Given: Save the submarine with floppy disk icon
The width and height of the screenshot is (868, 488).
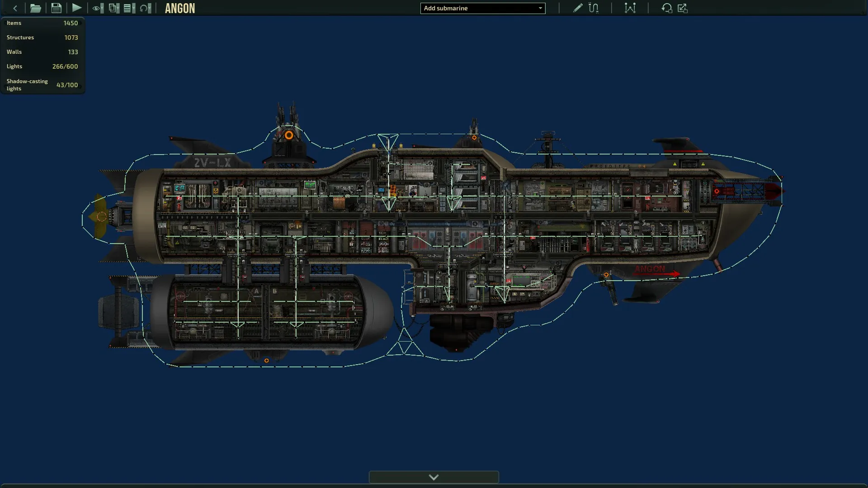Looking at the screenshot, I should click(x=56, y=8).
